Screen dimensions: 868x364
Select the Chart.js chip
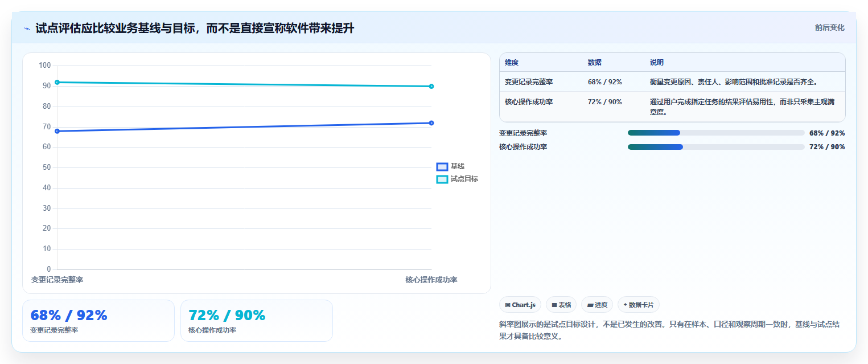coord(520,305)
